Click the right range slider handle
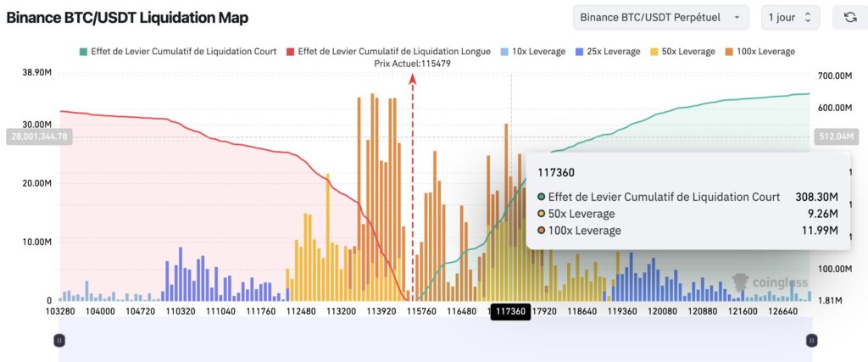The width and height of the screenshot is (868, 362). [811, 341]
